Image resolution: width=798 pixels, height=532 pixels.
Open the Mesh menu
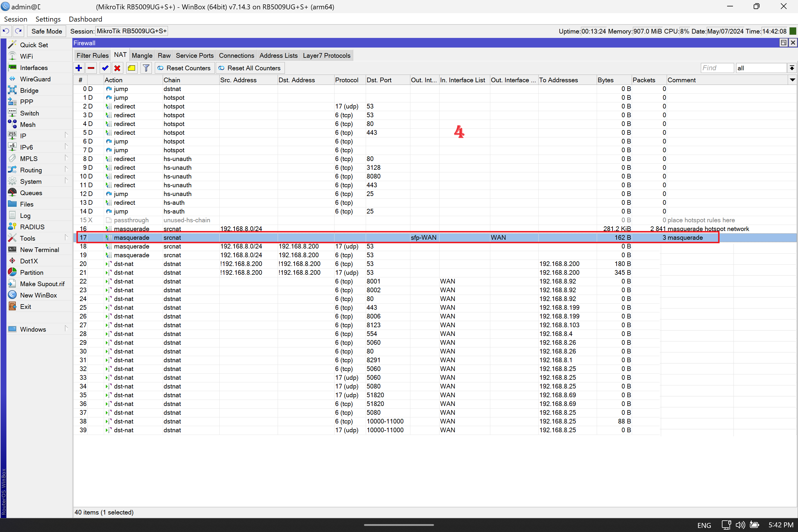(28, 125)
